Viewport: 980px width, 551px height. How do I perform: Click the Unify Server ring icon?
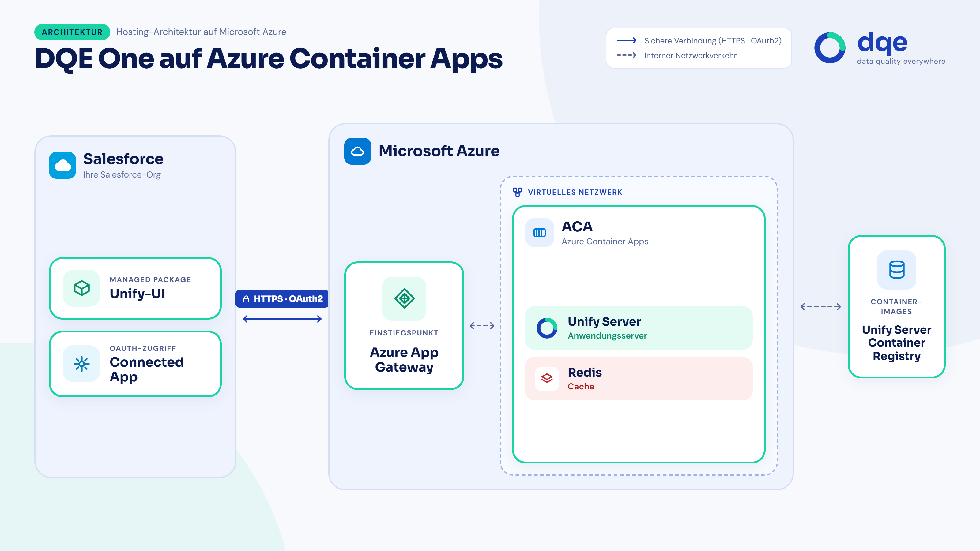coord(547,328)
